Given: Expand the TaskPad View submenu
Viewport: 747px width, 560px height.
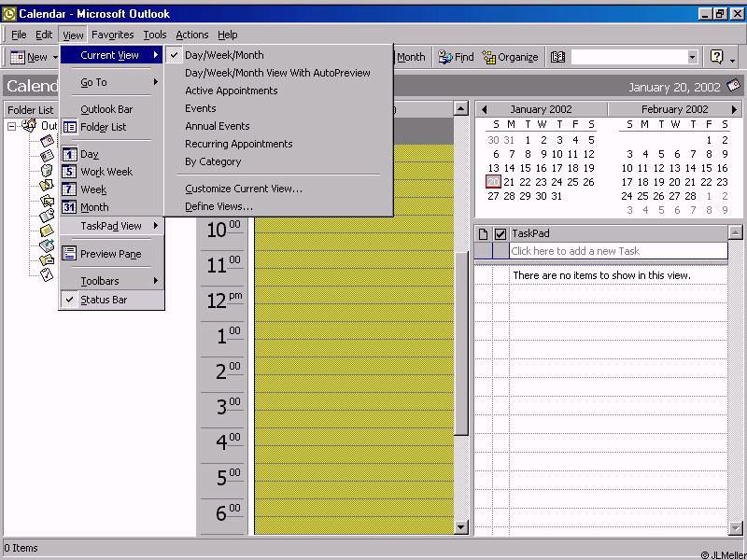Looking at the screenshot, I should point(112,226).
